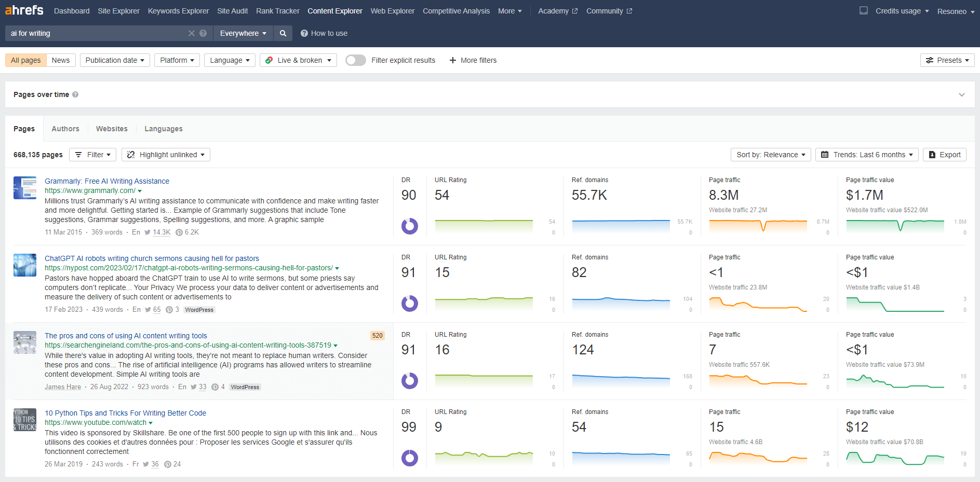
Task: Open Site Explorer from the top menu
Action: click(118, 11)
